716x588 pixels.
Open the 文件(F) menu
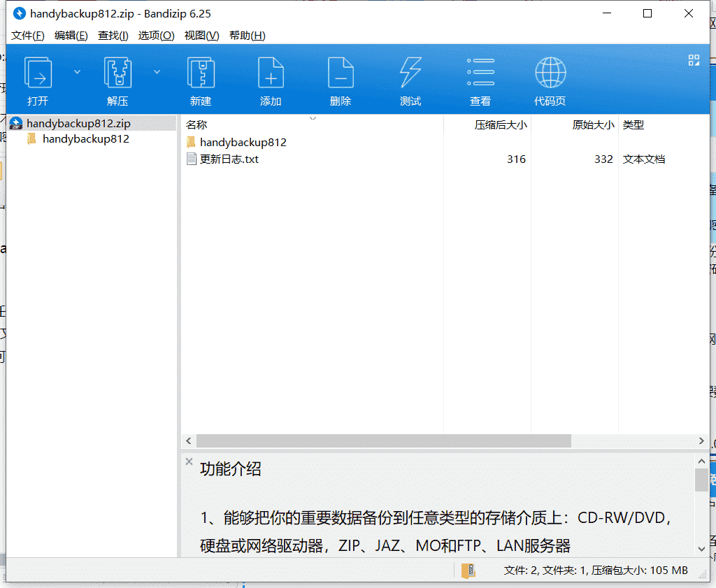[x=28, y=36]
